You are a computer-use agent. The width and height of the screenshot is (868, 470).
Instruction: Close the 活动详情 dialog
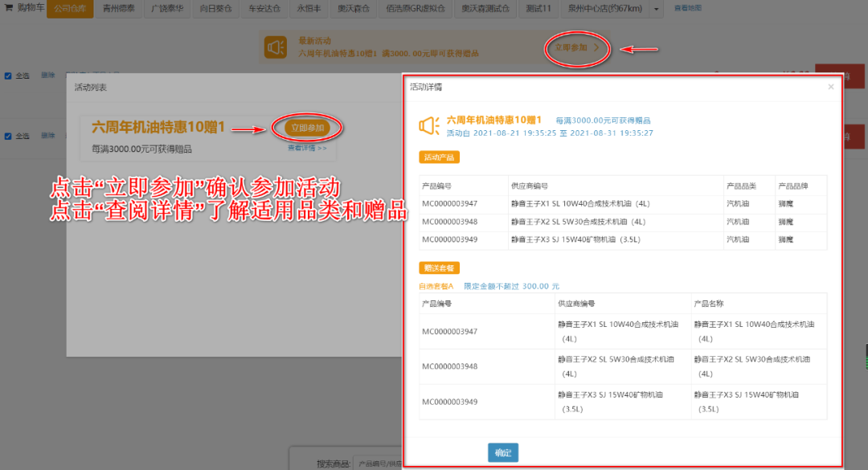pos(830,87)
